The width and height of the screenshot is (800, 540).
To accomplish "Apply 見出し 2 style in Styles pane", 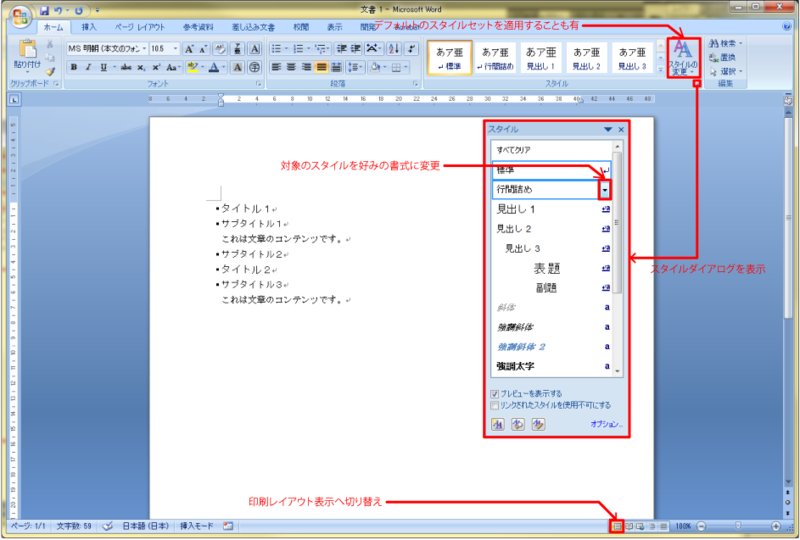I will point(553,229).
